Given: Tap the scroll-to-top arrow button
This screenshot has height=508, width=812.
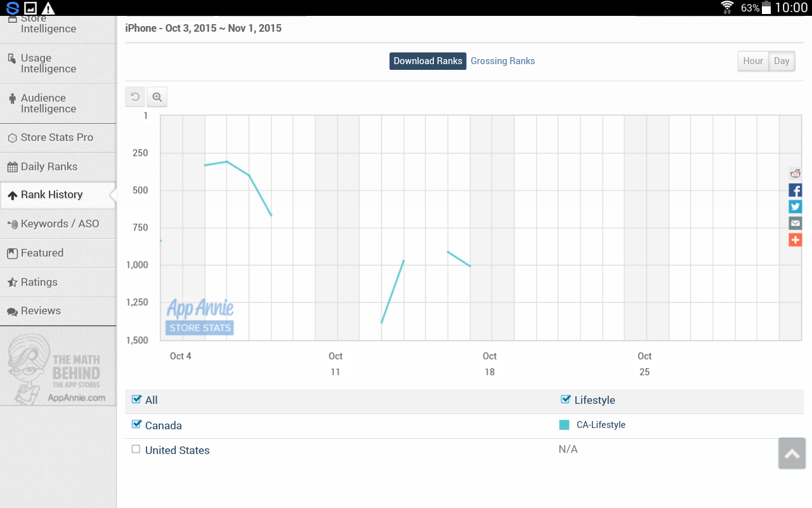Looking at the screenshot, I should (792, 453).
